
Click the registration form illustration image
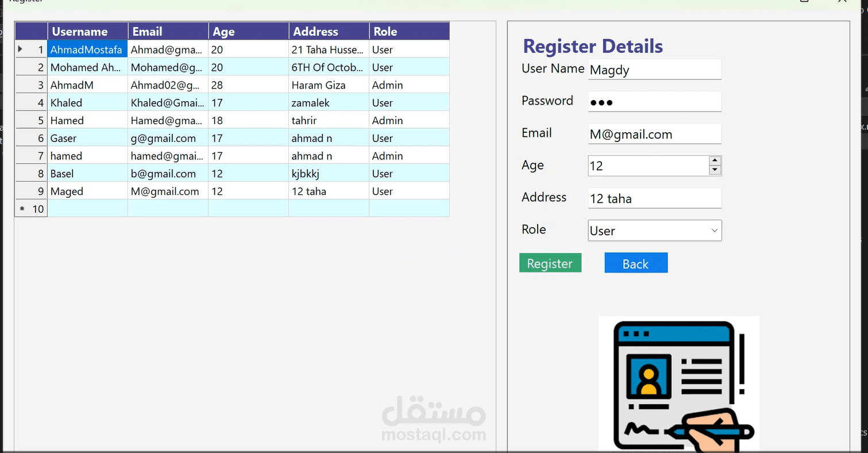679,383
